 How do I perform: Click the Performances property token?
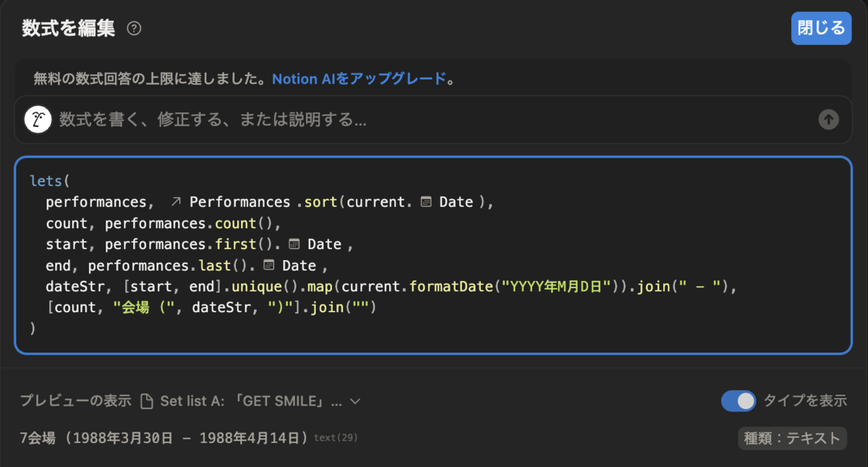point(240,202)
